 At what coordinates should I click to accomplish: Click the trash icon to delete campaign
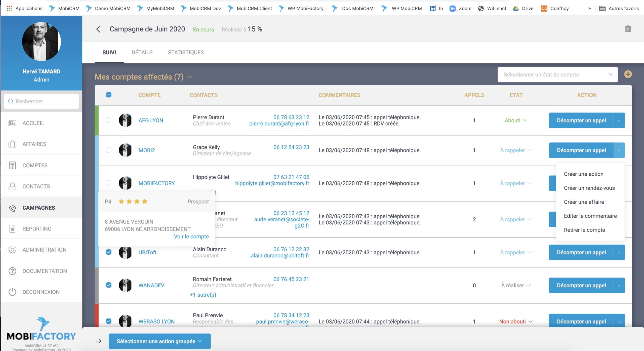(628, 29)
